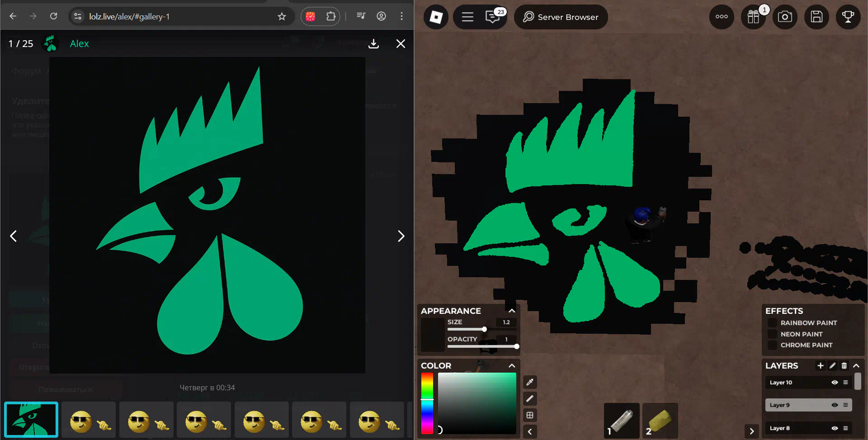Open the browser profile icon
The height and width of the screenshot is (440, 868).
tap(382, 16)
